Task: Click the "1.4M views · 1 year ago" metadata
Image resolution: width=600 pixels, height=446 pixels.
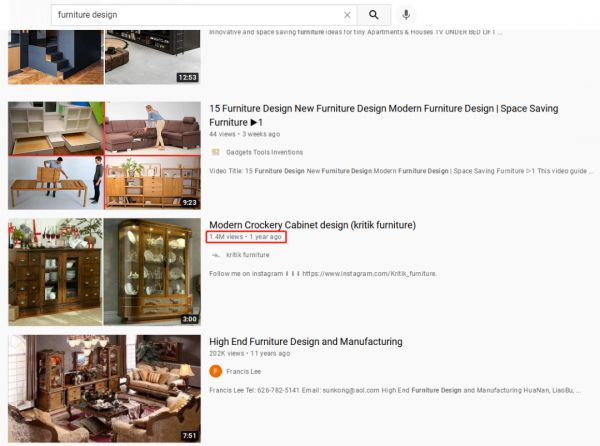Action: [247, 238]
